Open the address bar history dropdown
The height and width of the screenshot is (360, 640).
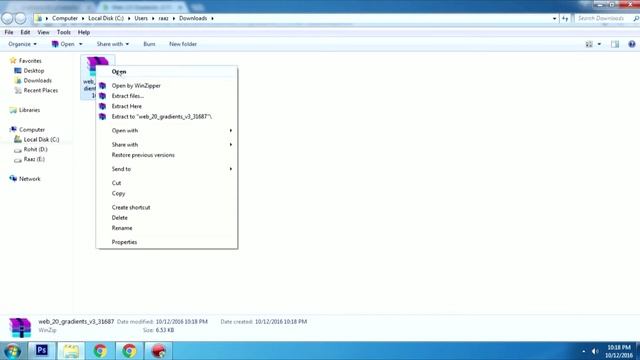[554, 18]
